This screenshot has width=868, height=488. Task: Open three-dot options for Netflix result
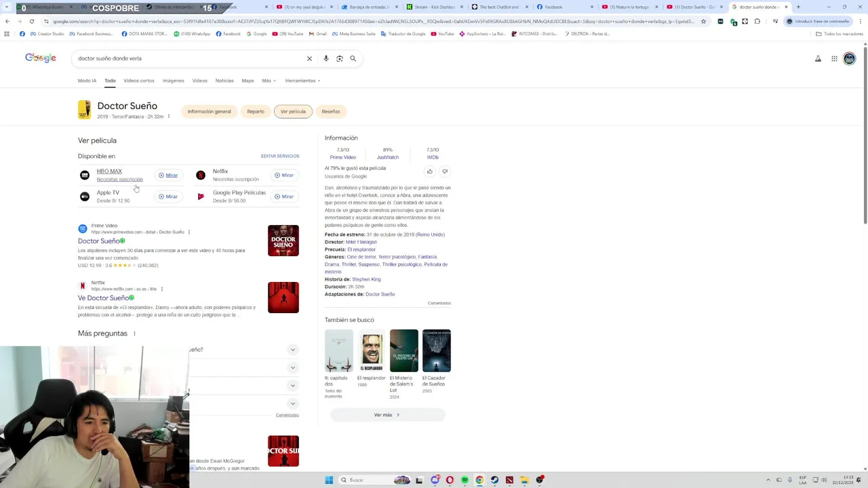[161, 289]
